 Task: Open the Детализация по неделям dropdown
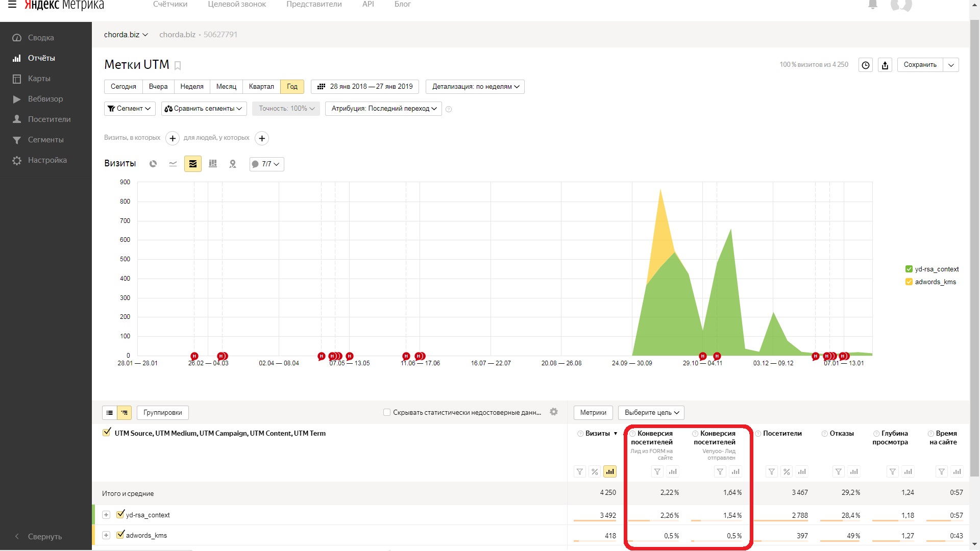coord(475,87)
